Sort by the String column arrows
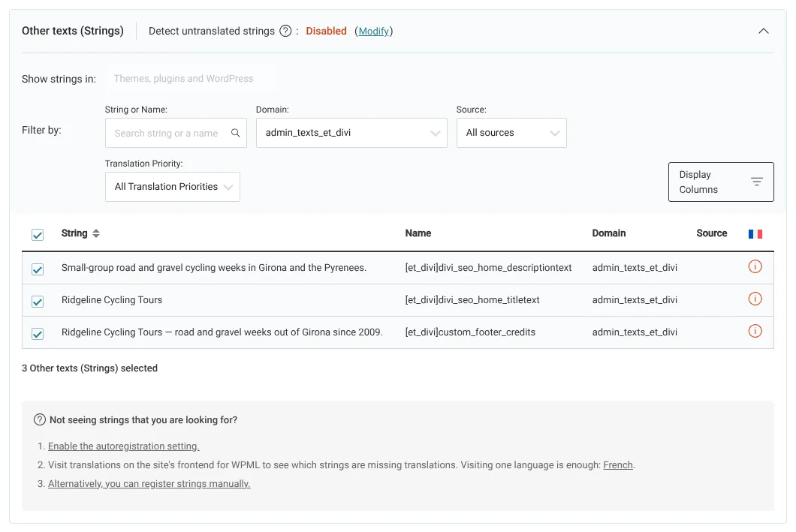This screenshot has width=796, height=532. pos(96,233)
